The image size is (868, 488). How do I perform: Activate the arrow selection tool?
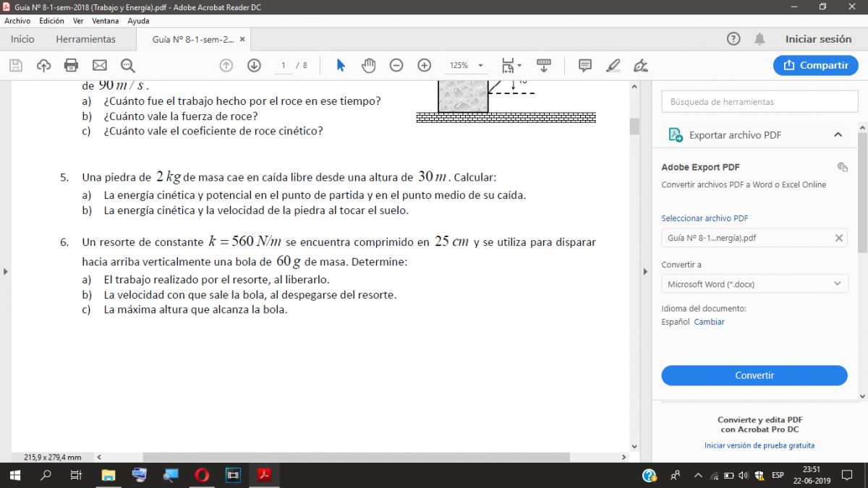(341, 65)
